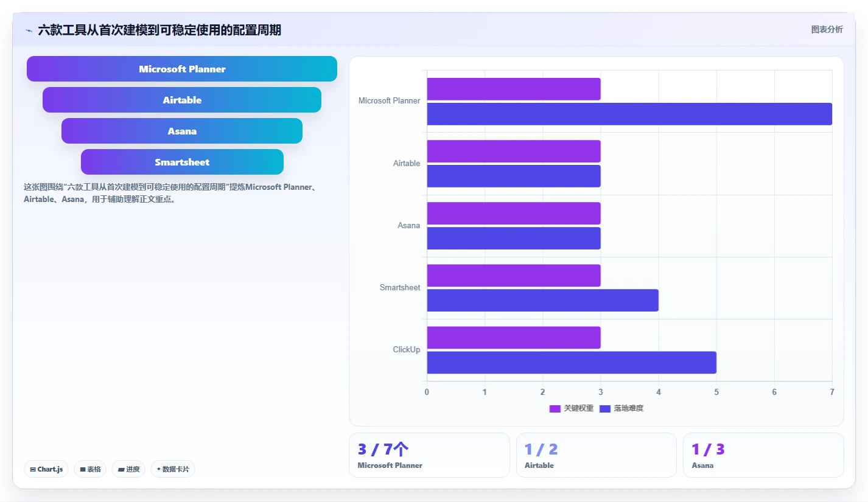Viewport: 868px width, 502px height.
Task: Click the 表格 tag chip
Action: click(x=90, y=469)
